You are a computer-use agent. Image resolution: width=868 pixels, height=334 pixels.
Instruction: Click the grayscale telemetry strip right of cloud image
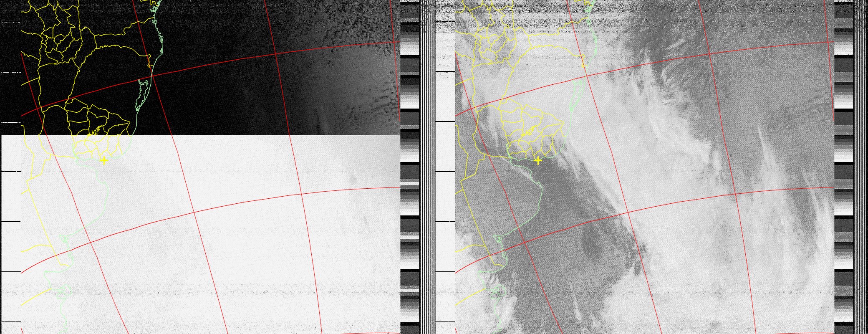click(x=843, y=167)
